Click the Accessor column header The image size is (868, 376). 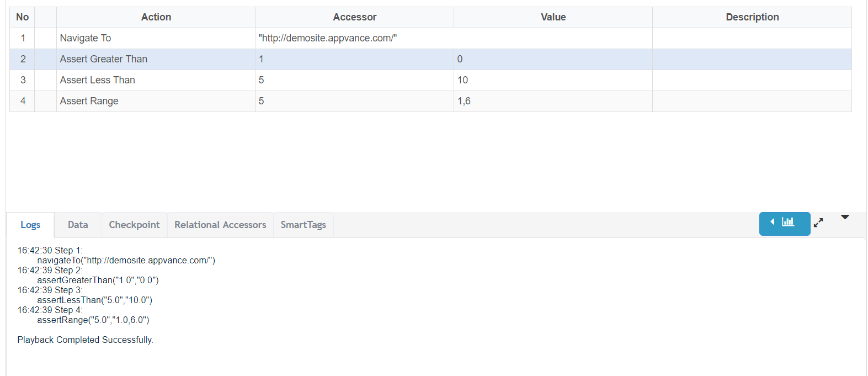[x=354, y=17]
